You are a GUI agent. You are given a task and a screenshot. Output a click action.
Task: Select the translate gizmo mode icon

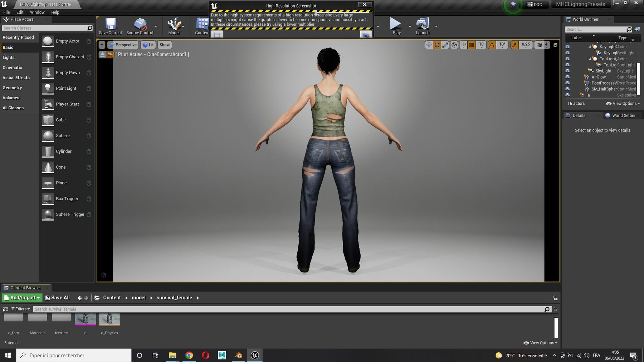(429, 45)
